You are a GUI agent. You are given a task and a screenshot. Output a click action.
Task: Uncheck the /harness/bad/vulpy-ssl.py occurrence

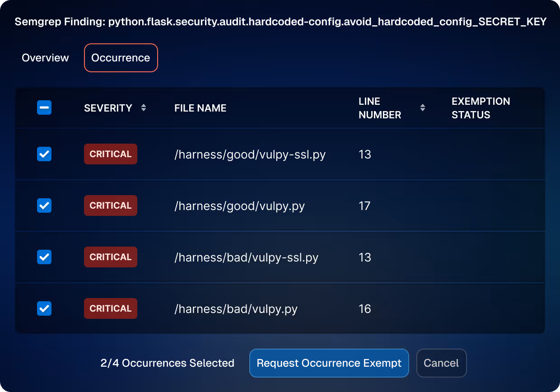(x=44, y=257)
